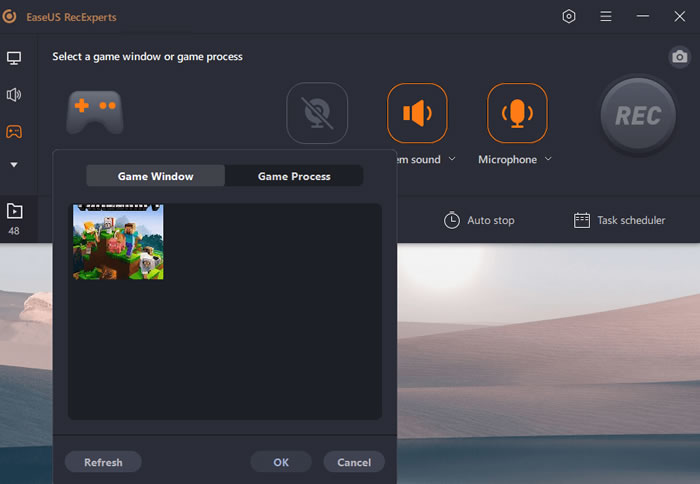
Task: Switch to the Game Process tab
Action: (x=294, y=176)
